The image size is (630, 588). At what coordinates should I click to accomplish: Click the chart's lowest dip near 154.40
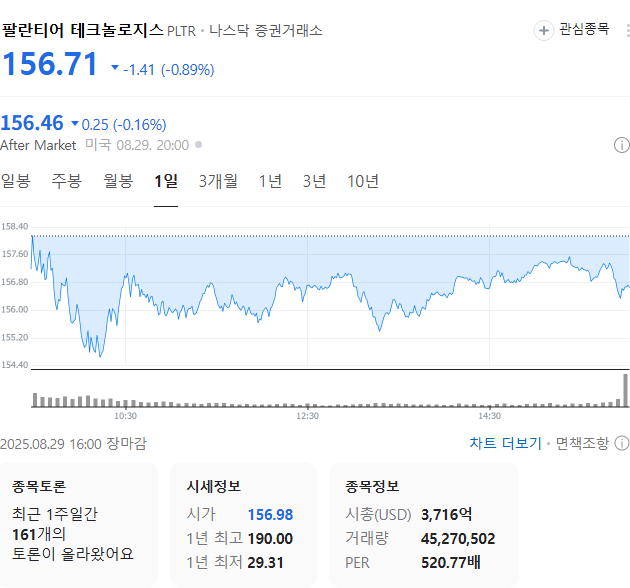(100, 356)
